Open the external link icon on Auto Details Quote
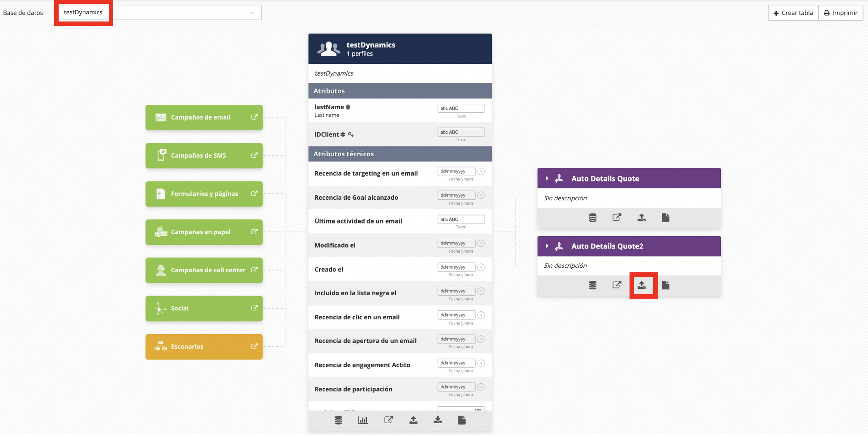The height and width of the screenshot is (438, 868). tap(617, 218)
